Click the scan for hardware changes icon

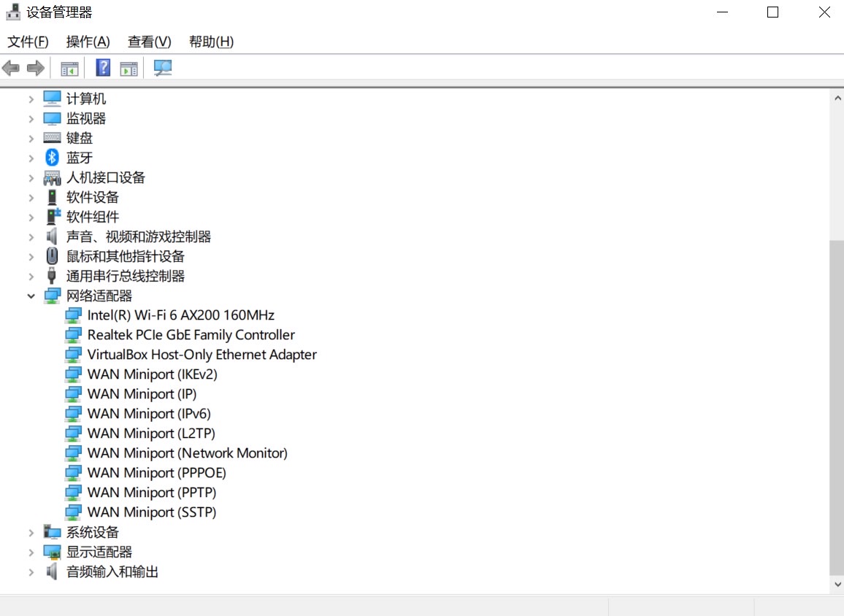click(x=162, y=69)
